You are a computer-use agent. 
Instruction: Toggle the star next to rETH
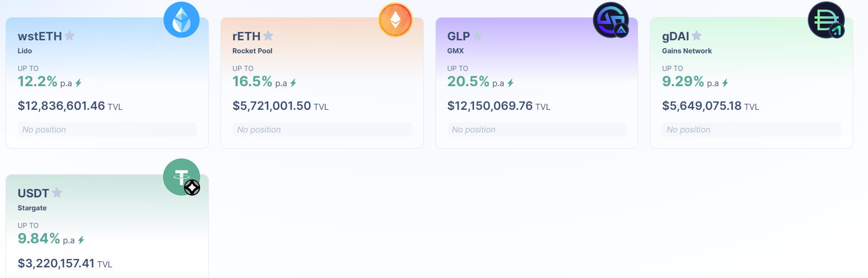point(268,36)
